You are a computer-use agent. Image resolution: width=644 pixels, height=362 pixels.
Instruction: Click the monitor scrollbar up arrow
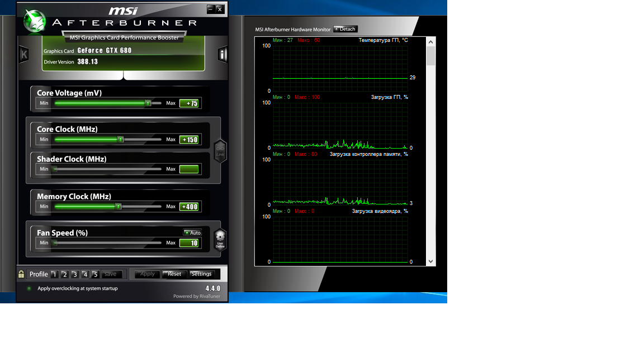coord(430,42)
